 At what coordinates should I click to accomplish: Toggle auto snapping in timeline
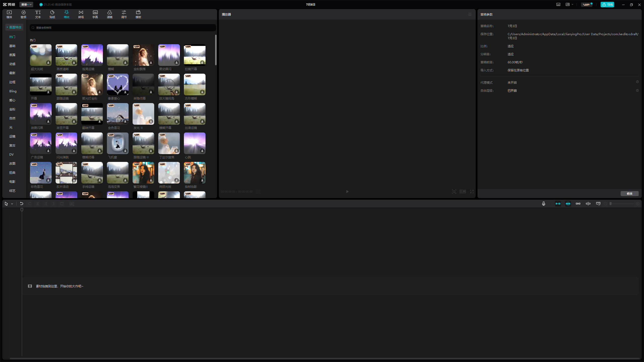pyautogui.click(x=568, y=204)
